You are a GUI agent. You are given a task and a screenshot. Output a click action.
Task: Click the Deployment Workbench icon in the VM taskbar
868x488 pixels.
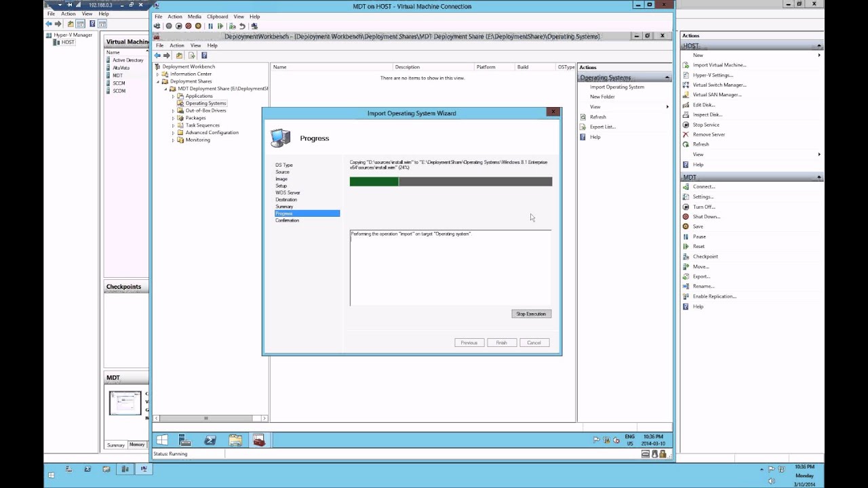pyautogui.click(x=259, y=441)
